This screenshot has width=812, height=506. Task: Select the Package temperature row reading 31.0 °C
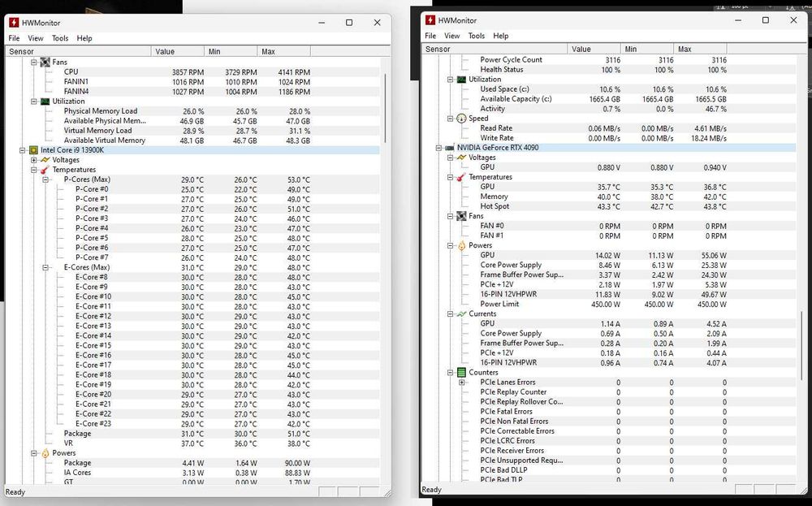tap(192, 434)
